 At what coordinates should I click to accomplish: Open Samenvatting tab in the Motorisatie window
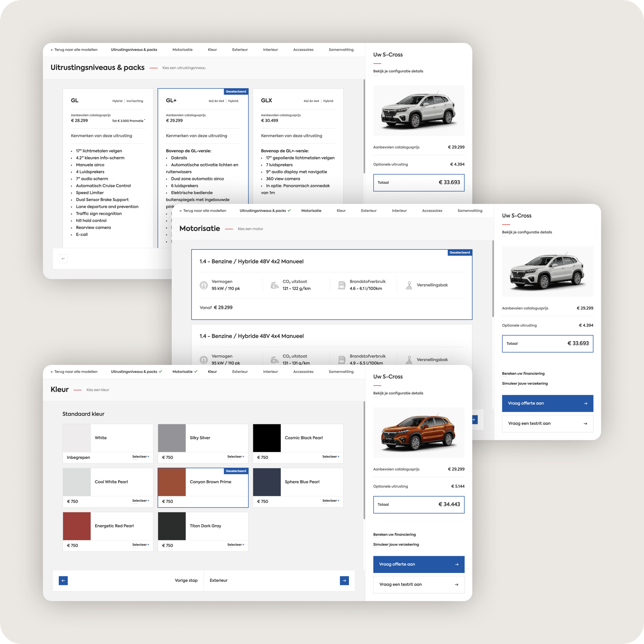pos(470,211)
